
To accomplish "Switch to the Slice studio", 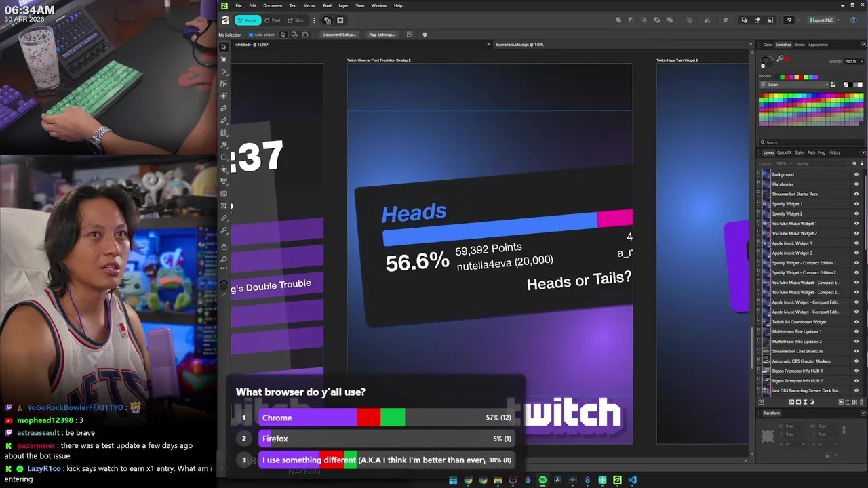I will [296, 20].
